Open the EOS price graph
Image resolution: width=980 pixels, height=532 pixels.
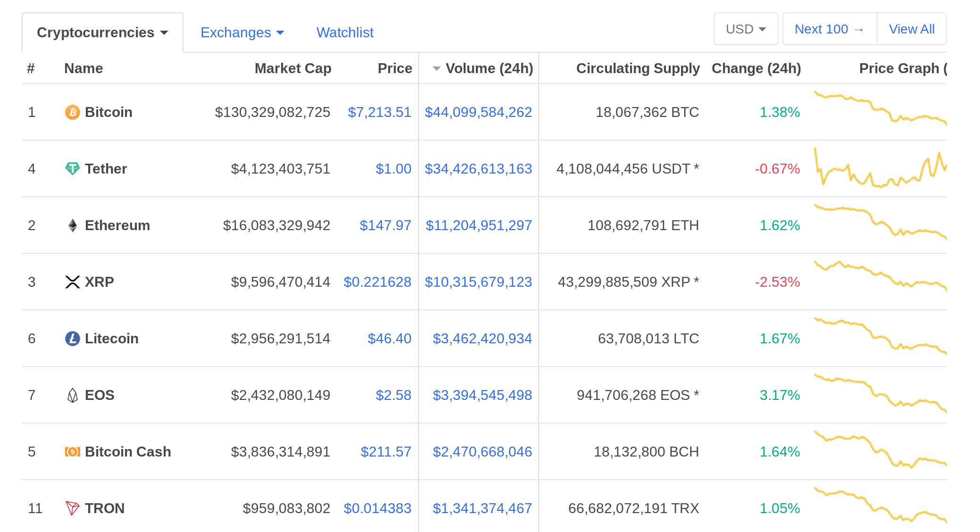pyautogui.click(x=880, y=393)
